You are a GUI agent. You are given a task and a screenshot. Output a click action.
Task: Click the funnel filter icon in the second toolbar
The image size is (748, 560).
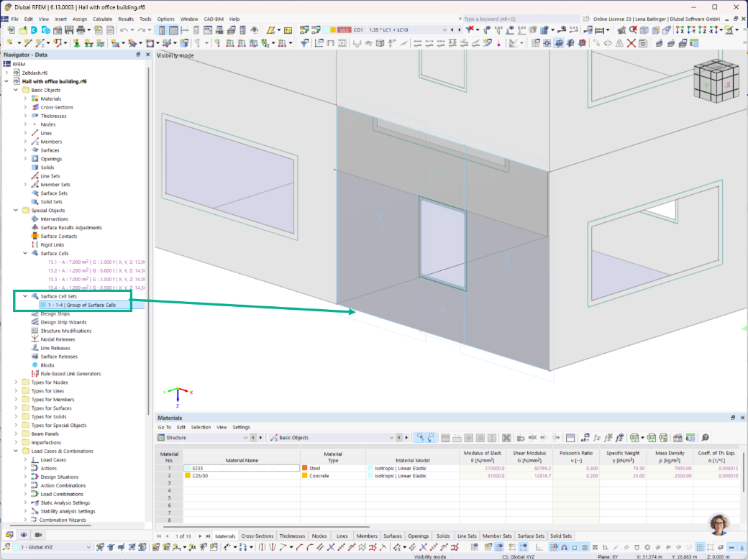pyautogui.click(x=304, y=43)
